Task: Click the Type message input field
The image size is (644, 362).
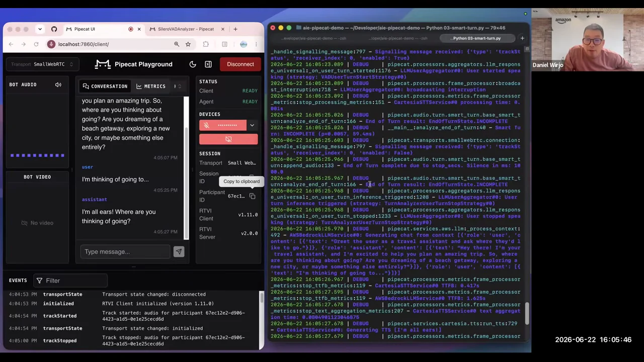Action: 125,252
